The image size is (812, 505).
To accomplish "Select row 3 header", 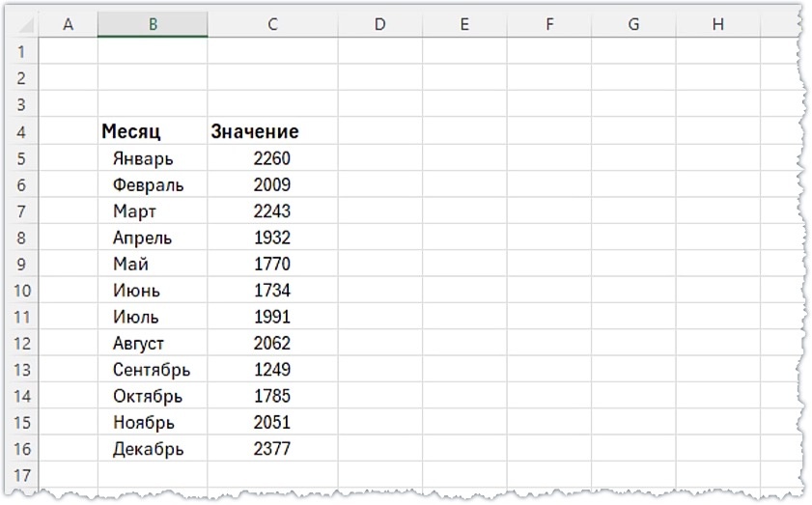I will click(21, 104).
